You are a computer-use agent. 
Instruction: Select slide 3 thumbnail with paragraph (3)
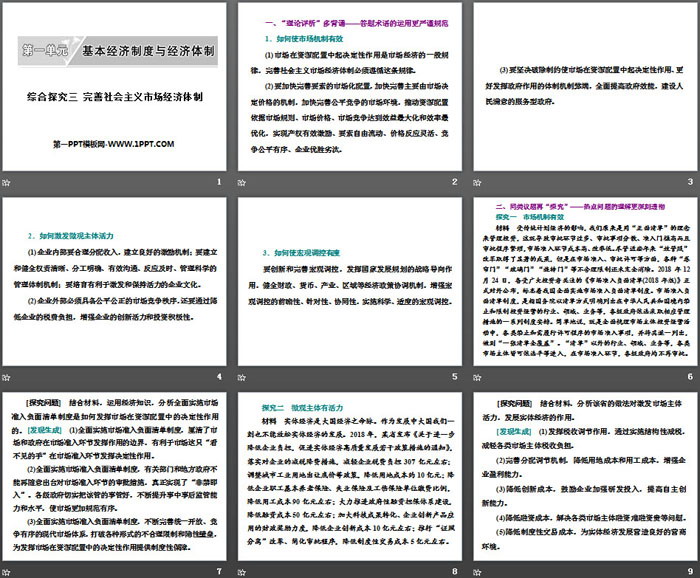pyautogui.click(x=586, y=87)
